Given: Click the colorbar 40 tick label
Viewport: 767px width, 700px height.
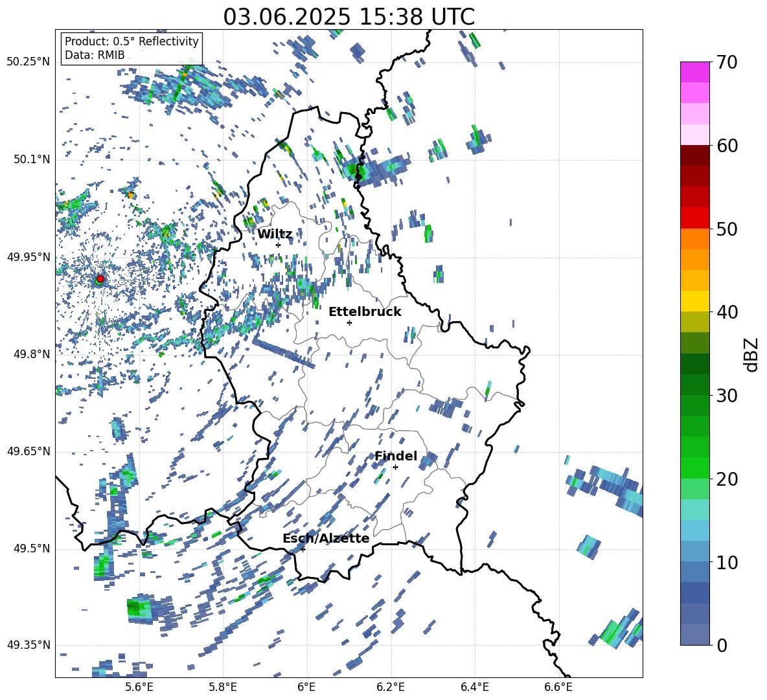Looking at the screenshot, I should pos(727,312).
